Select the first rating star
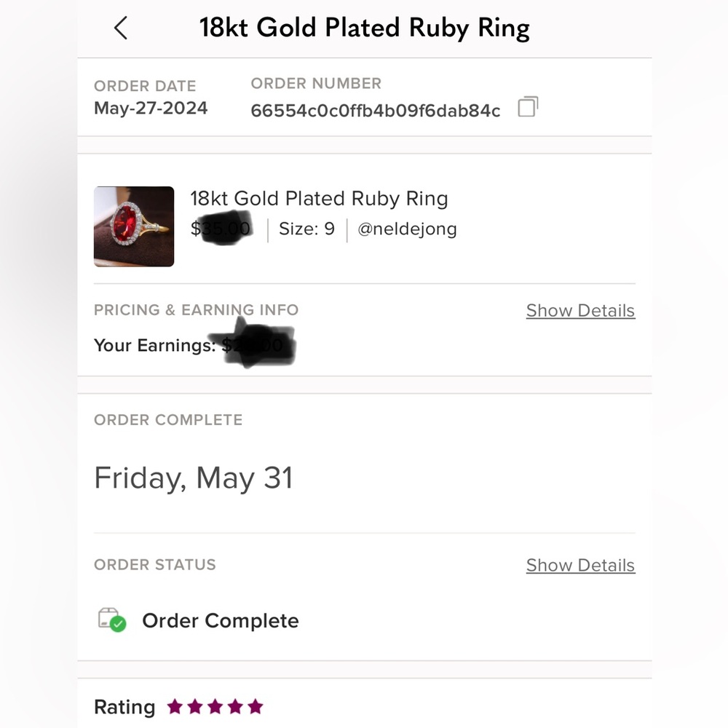 coord(175,706)
